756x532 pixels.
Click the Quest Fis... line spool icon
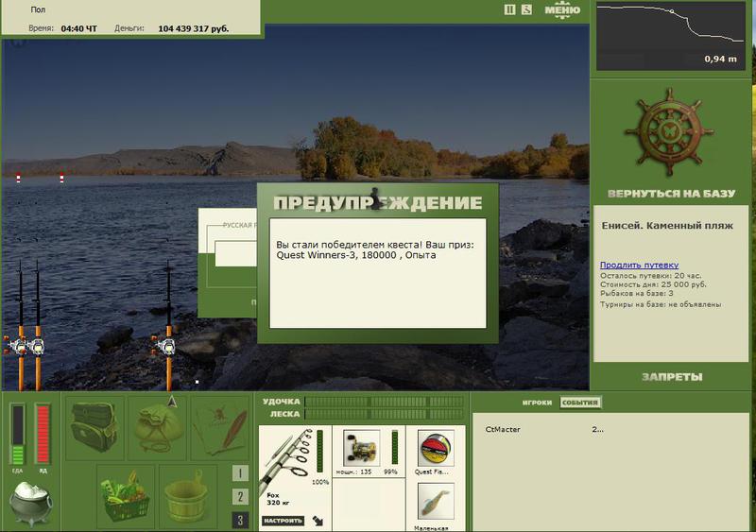point(436,449)
